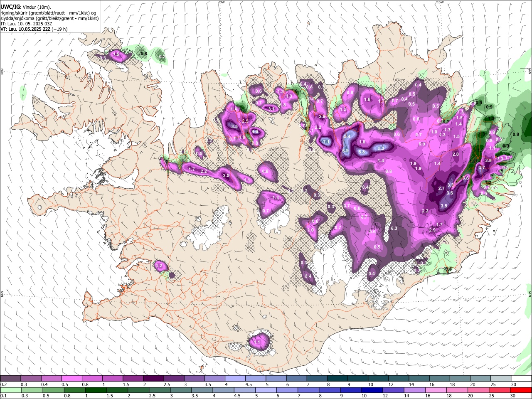
Task: Click rain scale swatch between 10 and 12
Action: 372,390
